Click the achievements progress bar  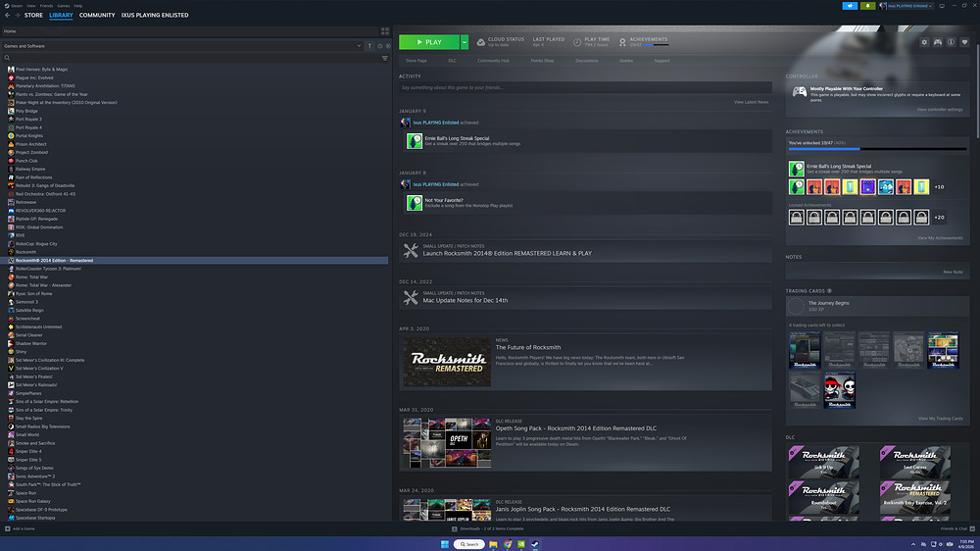(x=874, y=149)
